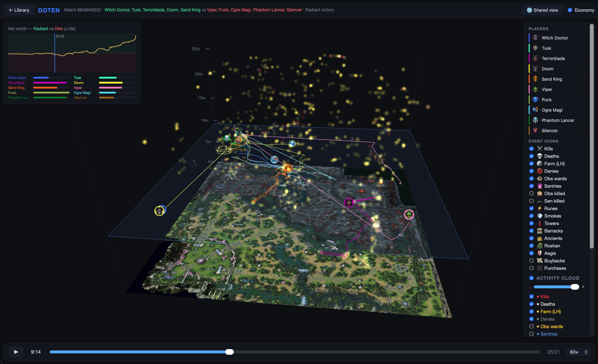Click Ogre Magi in net worth legend
This screenshot has width=598, height=364.
[82, 92]
